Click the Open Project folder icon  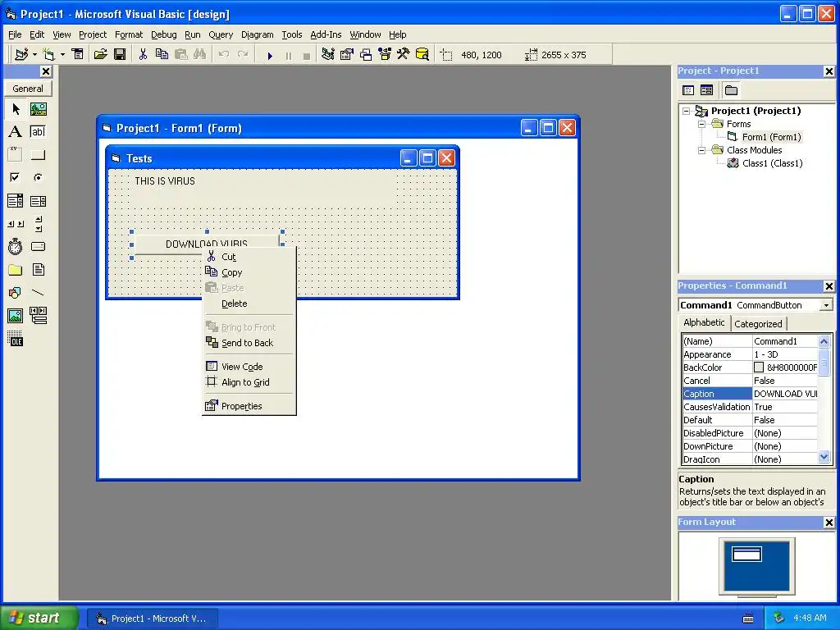(x=100, y=55)
